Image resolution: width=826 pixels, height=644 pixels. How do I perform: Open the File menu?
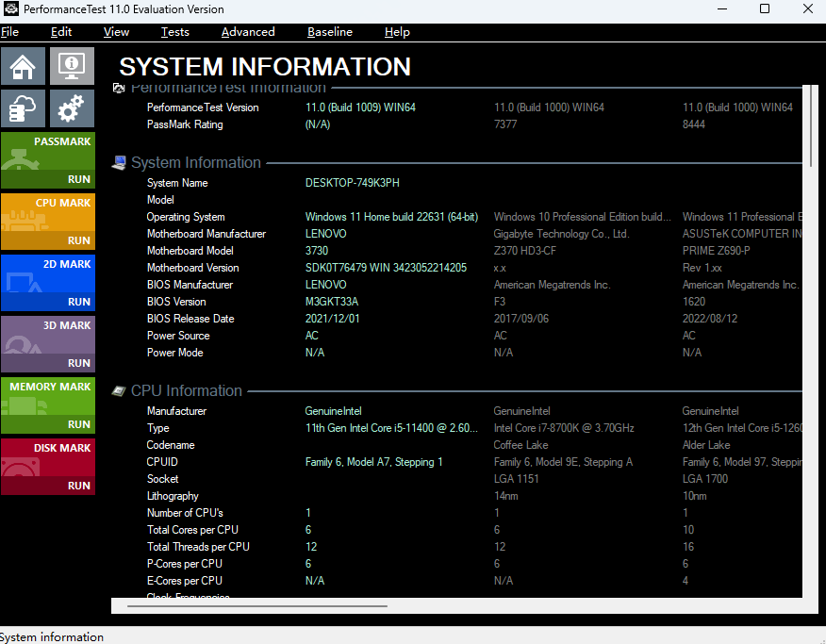[x=9, y=32]
